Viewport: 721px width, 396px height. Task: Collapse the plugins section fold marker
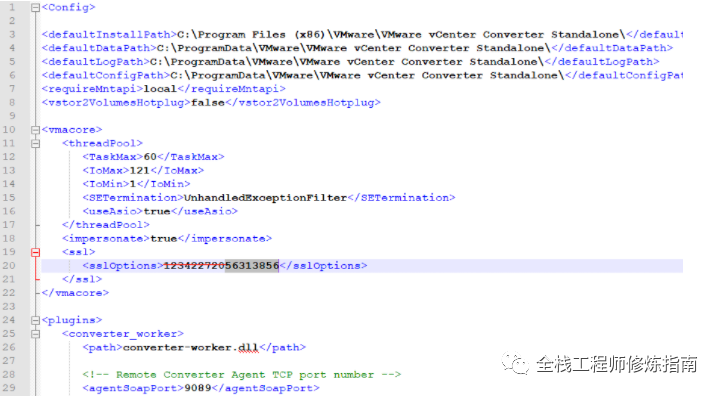click(x=35, y=320)
